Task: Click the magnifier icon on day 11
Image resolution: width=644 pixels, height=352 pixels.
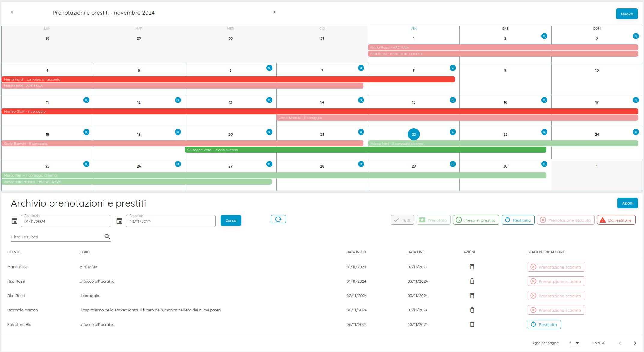Action: [x=86, y=100]
